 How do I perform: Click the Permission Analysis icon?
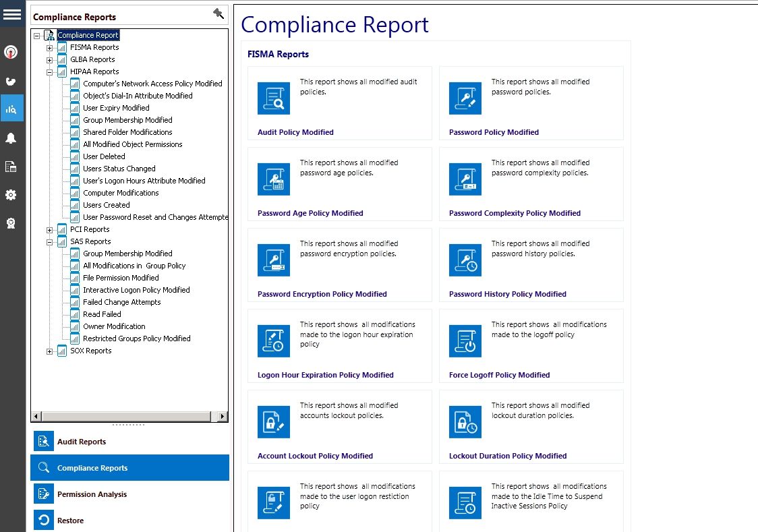[44, 494]
